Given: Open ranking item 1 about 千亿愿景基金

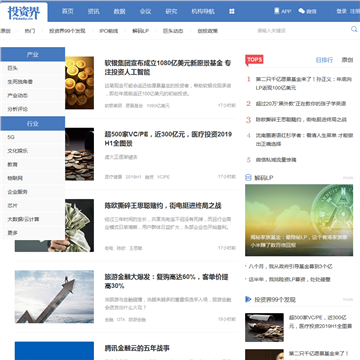Looking at the screenshot, I should click(x=303, y=84).
